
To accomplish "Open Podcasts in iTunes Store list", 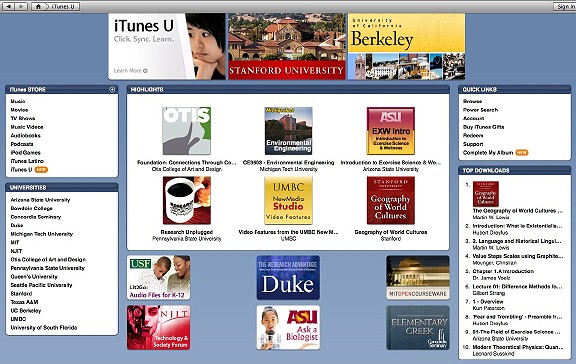I will pyautogui.click(x=22, y=144).
